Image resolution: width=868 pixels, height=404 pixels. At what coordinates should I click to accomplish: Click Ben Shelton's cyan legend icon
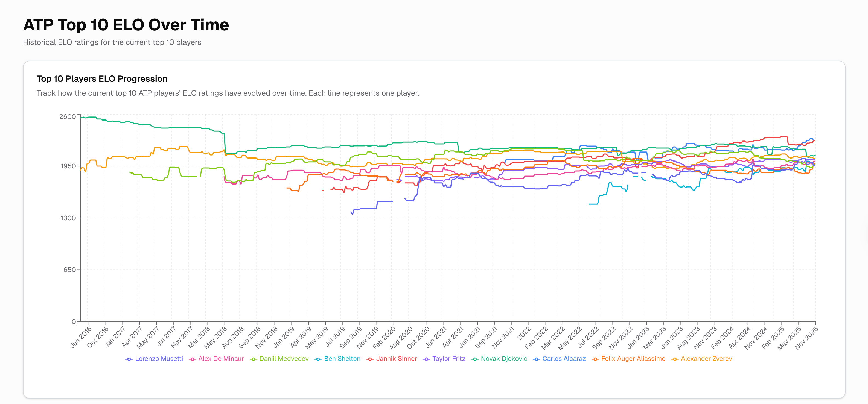coord(318,359)
